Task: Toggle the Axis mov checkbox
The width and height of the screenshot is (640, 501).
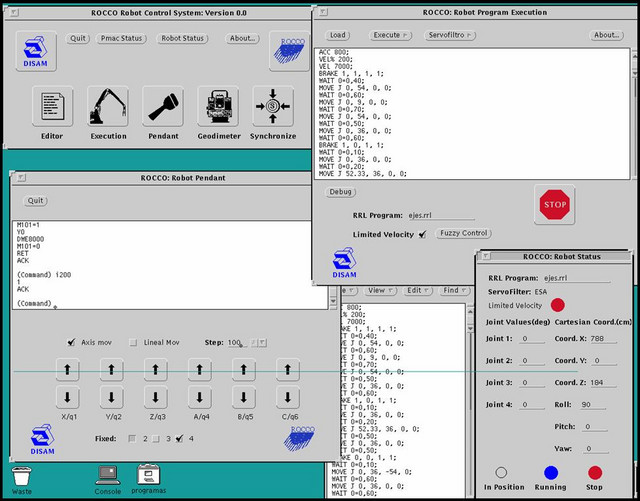Action: pos(71,342)
